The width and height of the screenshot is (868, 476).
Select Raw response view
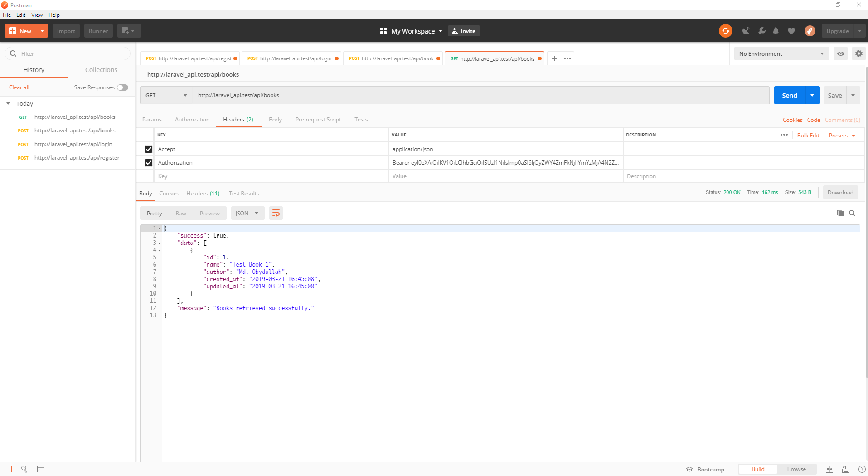click(181, 213)
